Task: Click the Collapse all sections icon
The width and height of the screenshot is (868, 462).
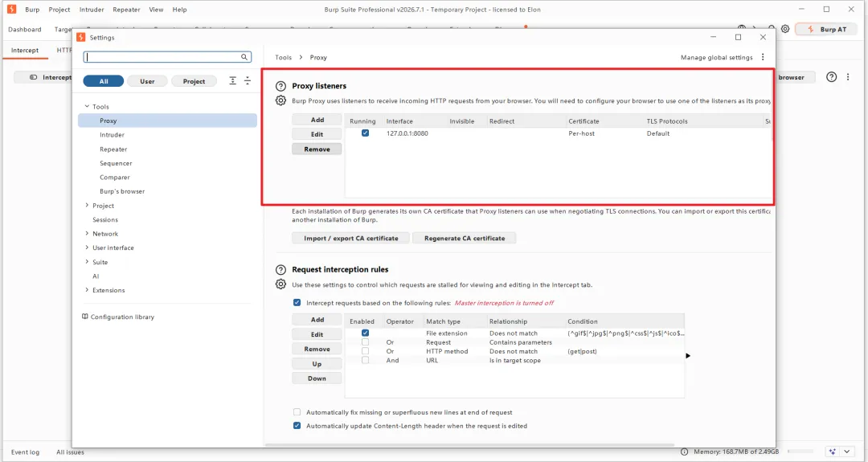Action: coord(248,81)
